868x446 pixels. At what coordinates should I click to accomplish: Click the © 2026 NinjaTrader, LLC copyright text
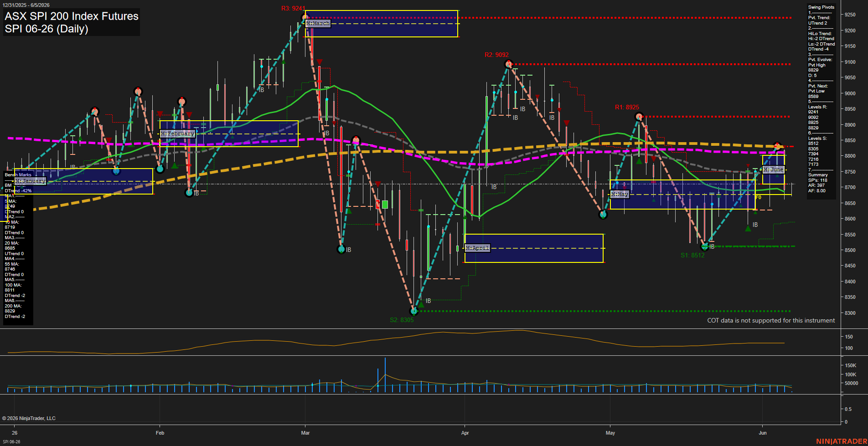coord(29,418)
